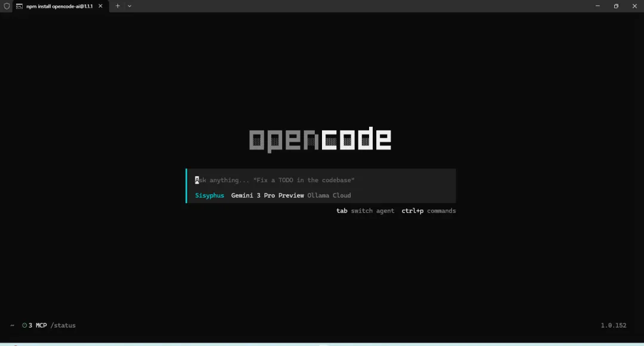644x346 pixels.
Task: Open a new terminal tab with plus
Action: (x=117, y=6)
